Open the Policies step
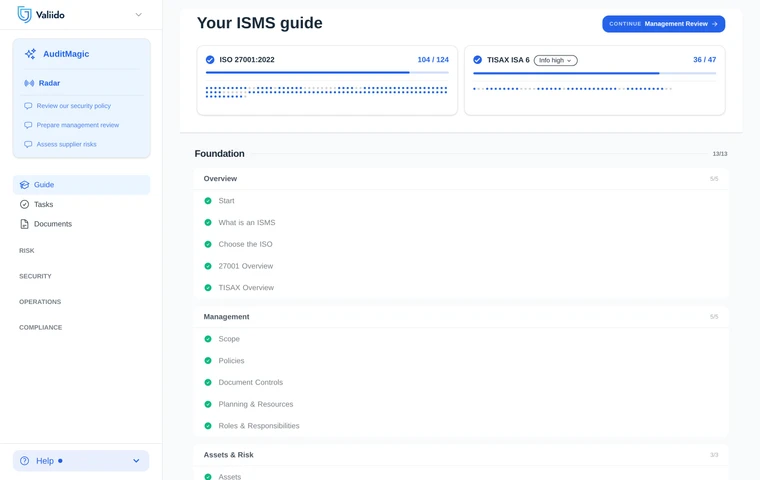 [231, 360]
